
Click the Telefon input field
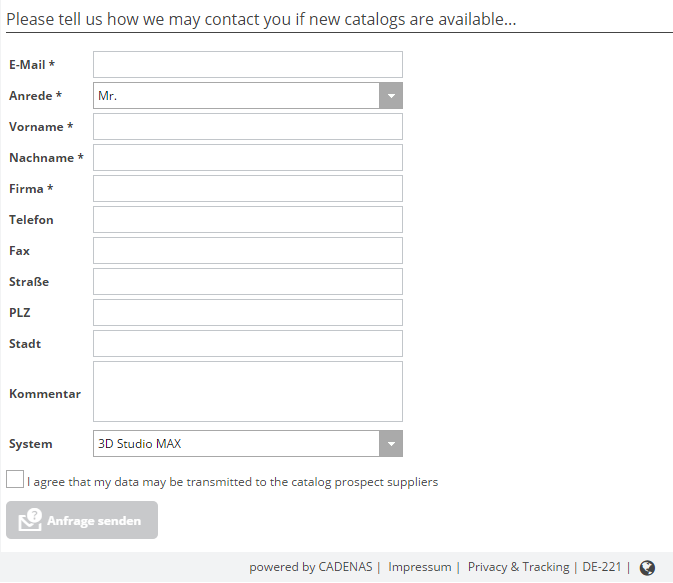pos(248,220)
